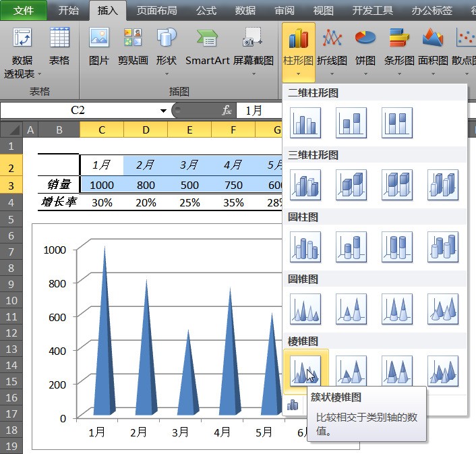The width and height of the screenshot is (476, 454).
Task: Expand the 饼图 dropdown arrow
Action: click(x=365, y=74)
